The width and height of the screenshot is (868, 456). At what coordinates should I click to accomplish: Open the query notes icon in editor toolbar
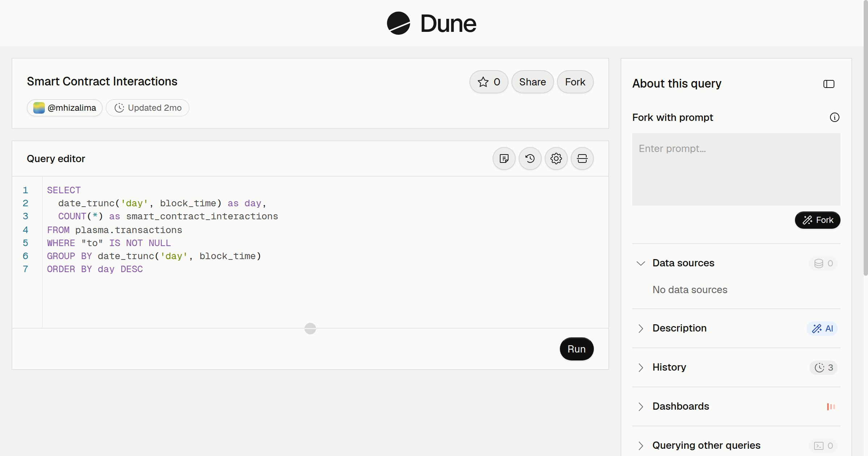(504, 159)
